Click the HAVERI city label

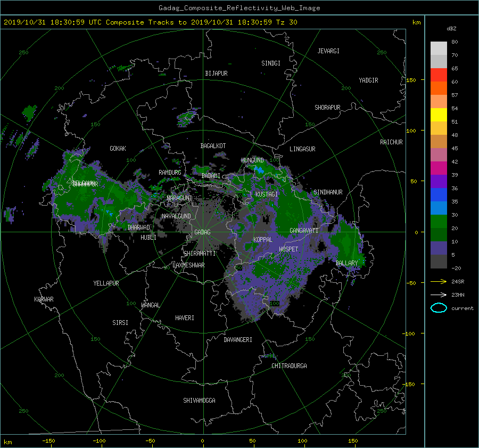pos(185,318)
